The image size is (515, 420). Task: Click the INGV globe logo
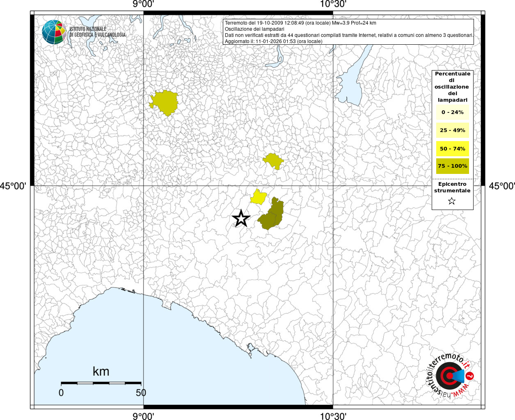coord(54,32)
